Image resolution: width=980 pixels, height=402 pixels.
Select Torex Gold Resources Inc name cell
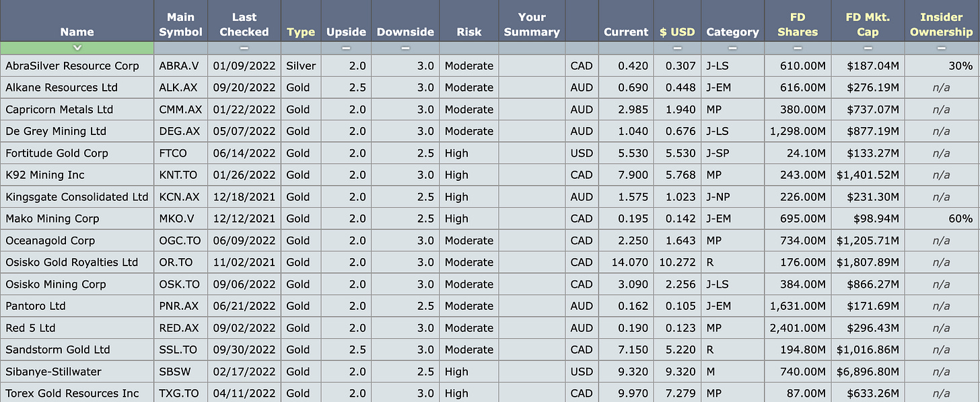(x=72, y=393)
